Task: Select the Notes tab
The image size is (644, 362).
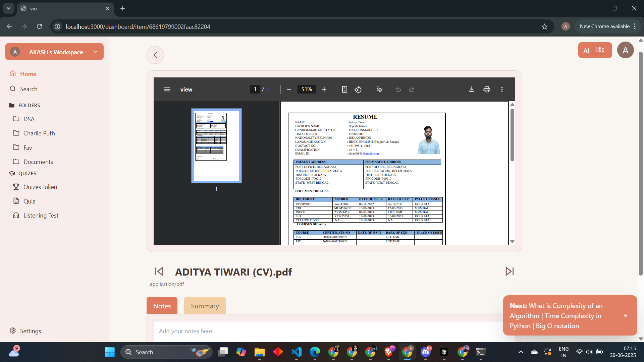Action: tap(162, 306)
